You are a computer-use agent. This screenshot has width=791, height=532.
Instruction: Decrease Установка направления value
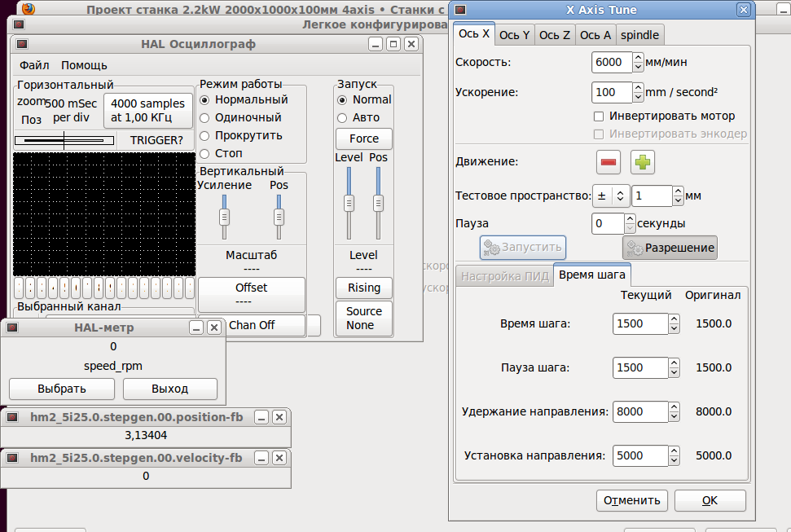(674, 460)
